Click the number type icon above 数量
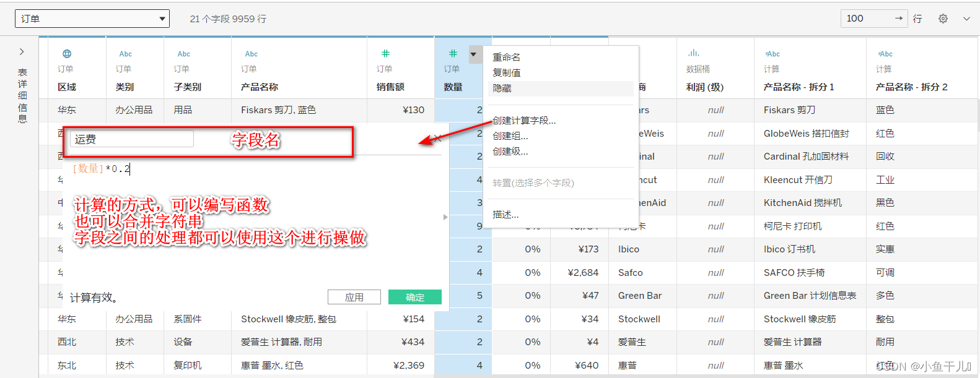This screenshot has width=980, height=378. click(x=453, y=54)
